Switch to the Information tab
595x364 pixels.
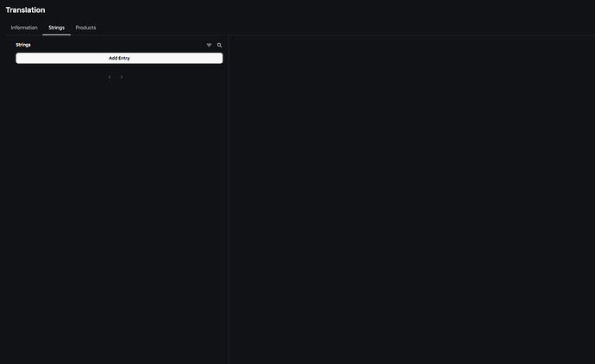[24, 28]
